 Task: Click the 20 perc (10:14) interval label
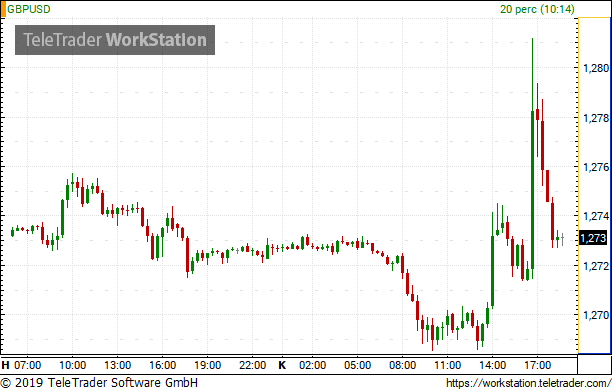pyautogui.click(x=537, y=9)
